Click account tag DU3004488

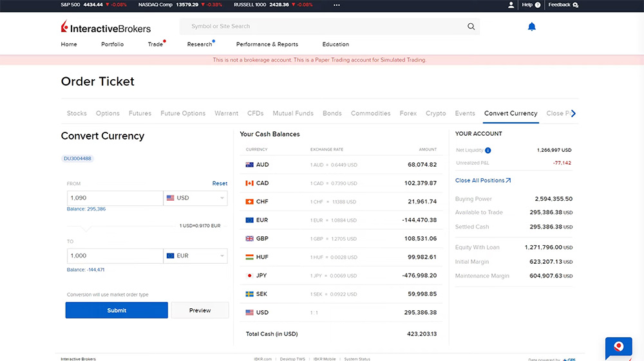pos(77,158)
